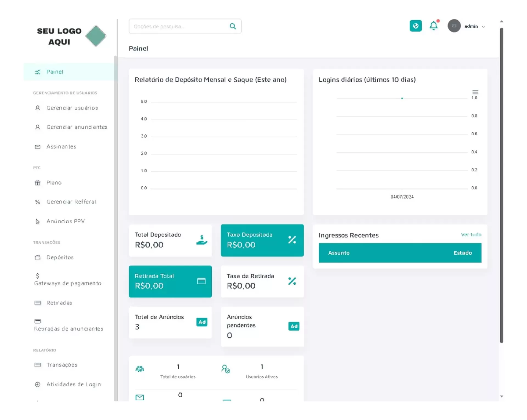This screenshot has height=420, width=527.
Task: Open Gerenciar anunciantes in sidebar
Action: [x=77, y=127]
